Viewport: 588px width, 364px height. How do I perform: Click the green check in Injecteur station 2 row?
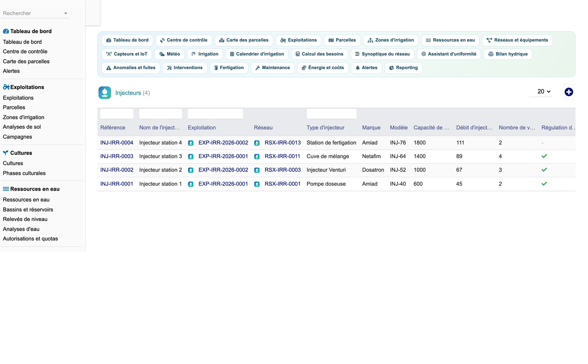(x=544, y=170)
